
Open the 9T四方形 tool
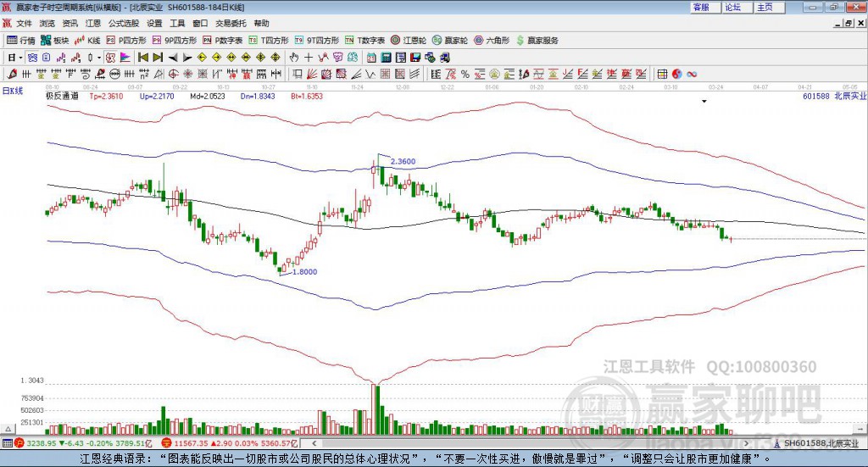pos(317,41)
